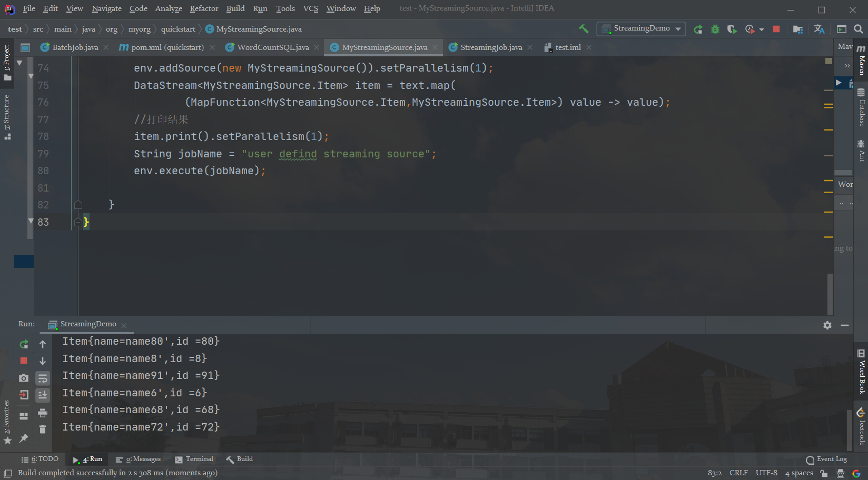Run with coverage from the toolbar
Screen dimensions: 868x480
pyautogui.click(x=732, y=29)
